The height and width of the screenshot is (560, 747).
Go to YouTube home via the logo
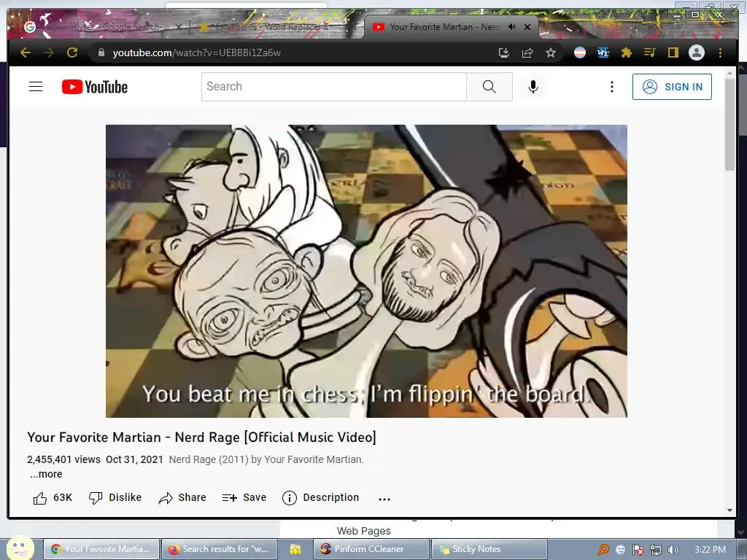pyautogui.click(x=95, y=87)
